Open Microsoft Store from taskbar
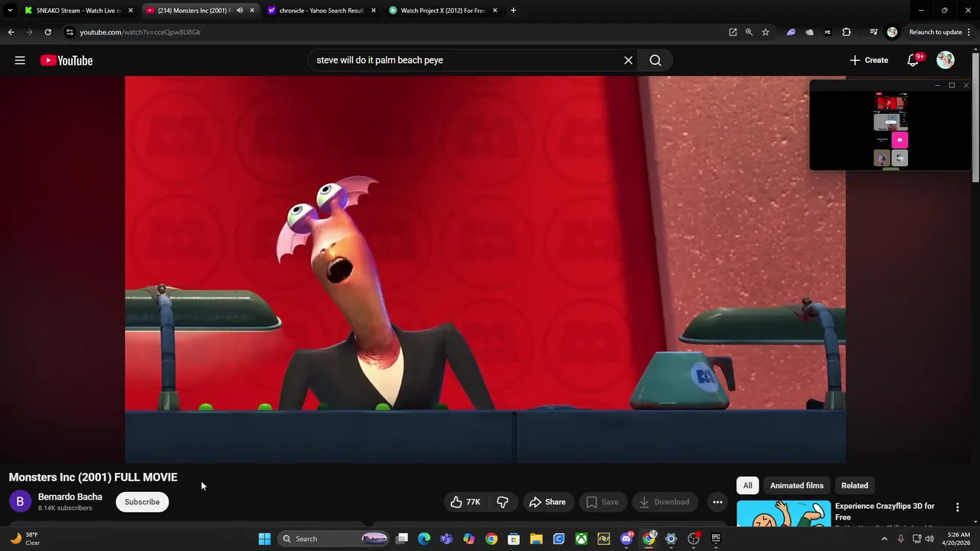 coord(514,539)
